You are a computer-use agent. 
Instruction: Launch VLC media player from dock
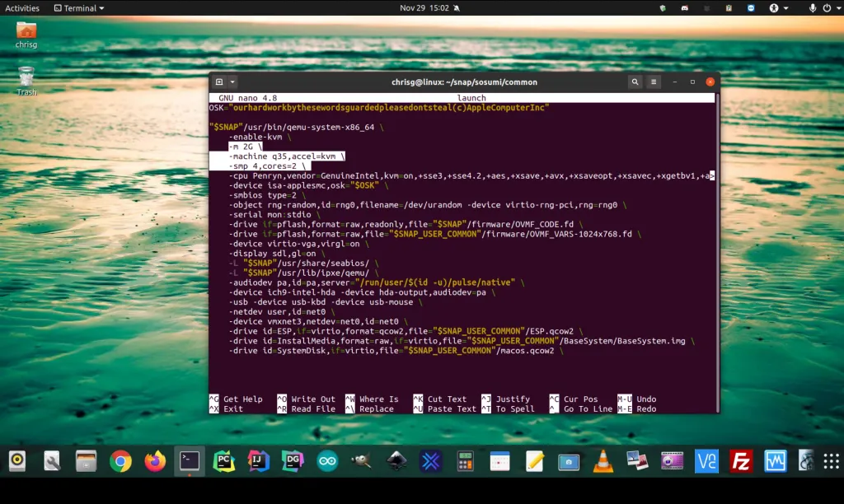pos(603,460)
